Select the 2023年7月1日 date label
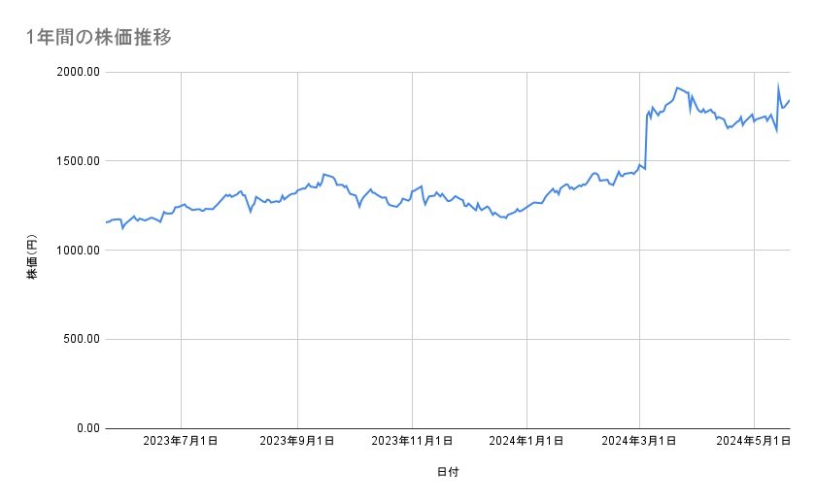 click(x=181, y=442)
